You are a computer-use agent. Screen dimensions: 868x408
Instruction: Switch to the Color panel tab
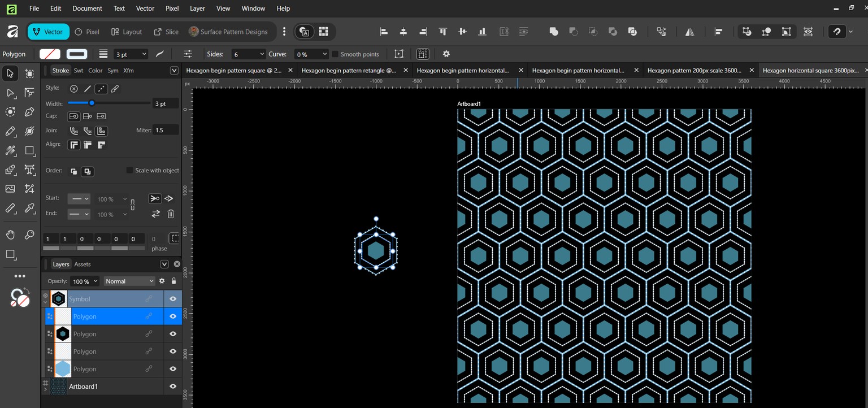[x=95, y=71]
